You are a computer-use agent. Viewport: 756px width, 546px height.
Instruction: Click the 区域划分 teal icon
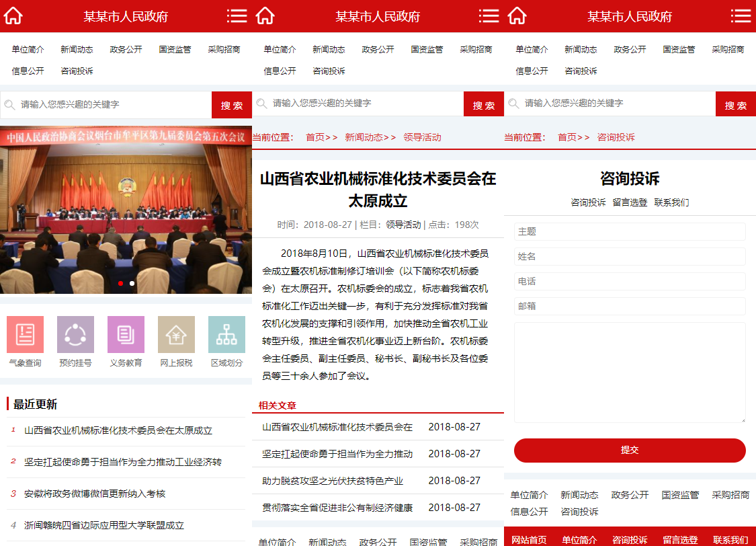pyautogui.click(x=226, y=334)
